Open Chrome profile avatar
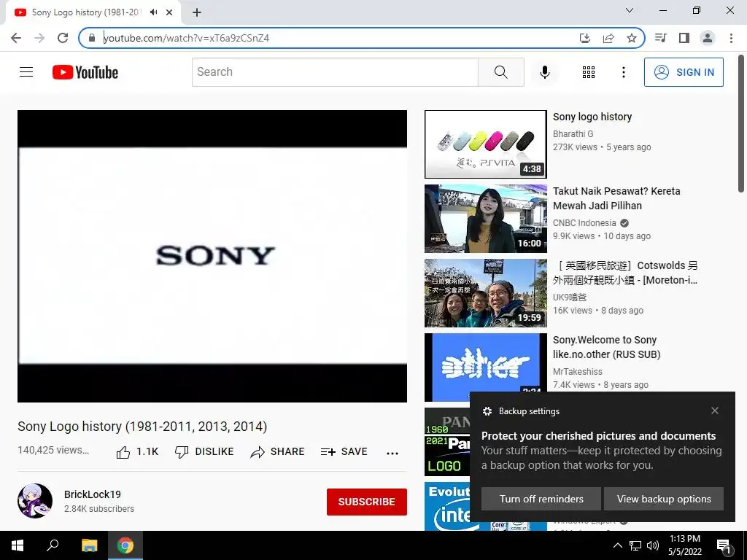Image resolution: width=747 pixels, height=560 pixels. [x=708, y=38]
